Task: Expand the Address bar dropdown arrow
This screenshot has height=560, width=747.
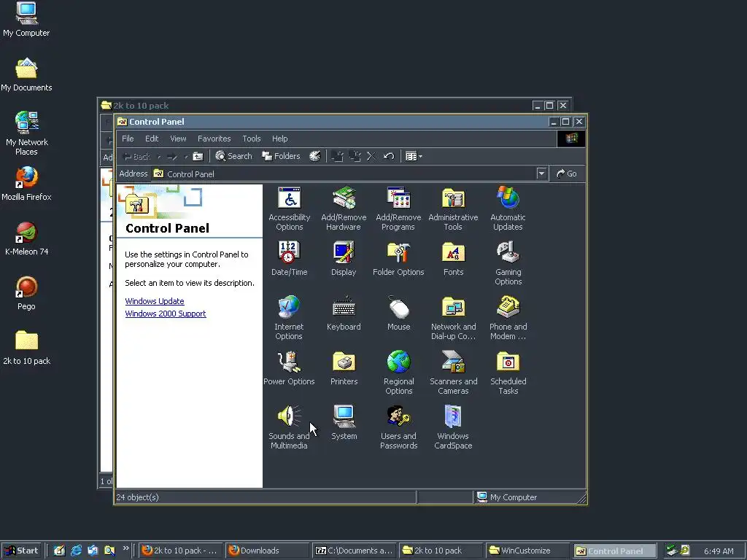Action: pyautogui.click(x=541, y=174)
